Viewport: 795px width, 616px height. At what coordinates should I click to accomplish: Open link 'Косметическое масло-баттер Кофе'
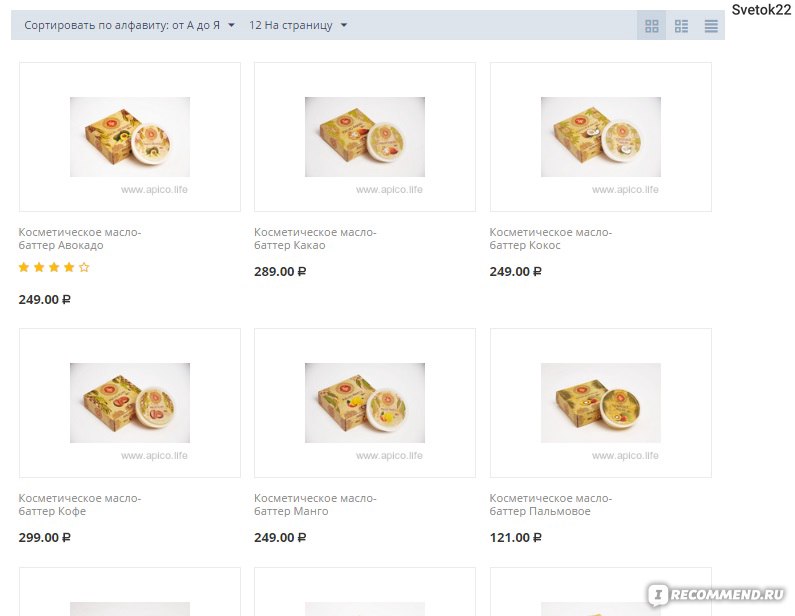point(80,504)
